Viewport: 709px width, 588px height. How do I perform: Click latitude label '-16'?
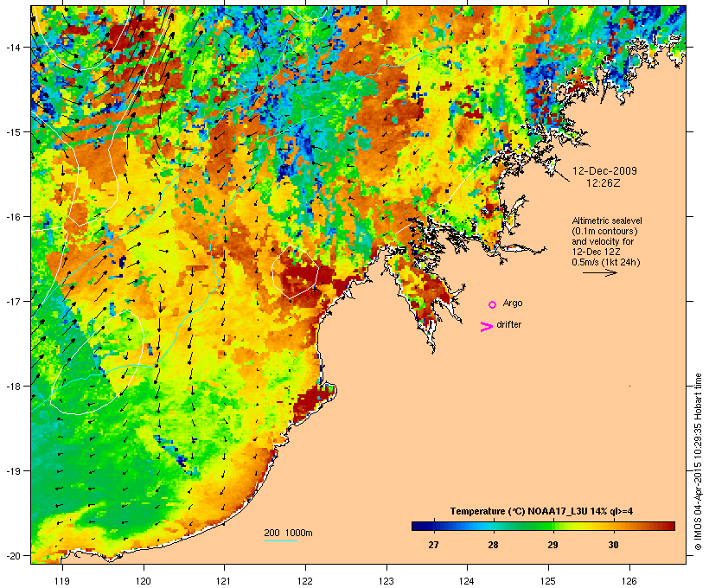click(12, 217)
